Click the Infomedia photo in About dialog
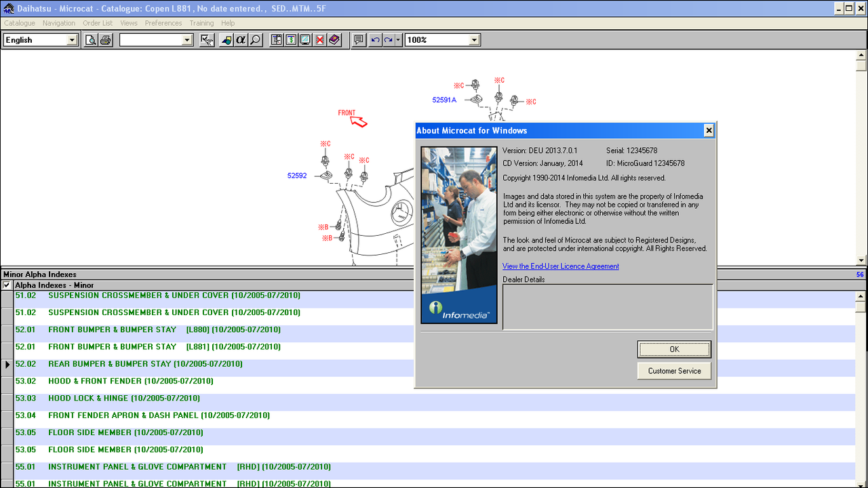This screenshot has width=868, height=488. click(x=459, y=235)
